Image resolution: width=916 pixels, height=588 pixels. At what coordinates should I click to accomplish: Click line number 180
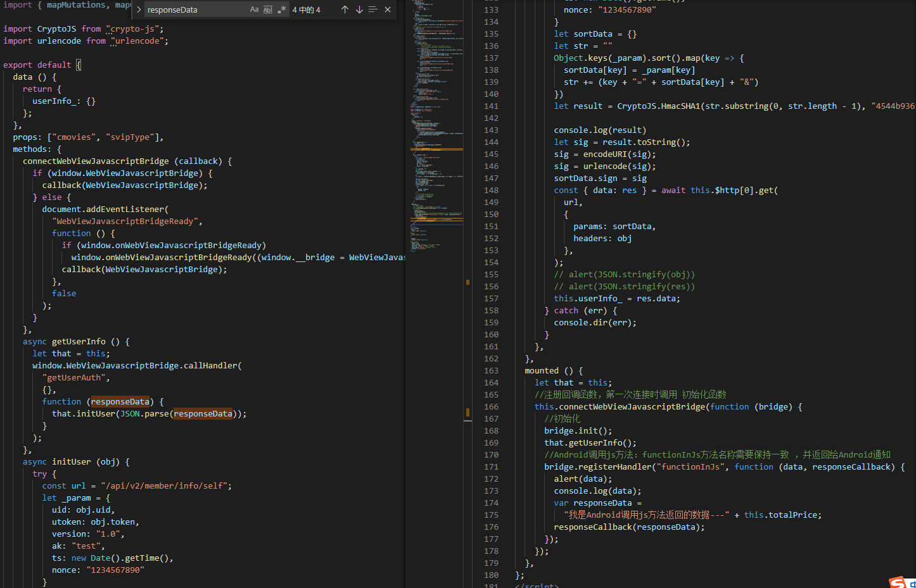click(x=491, y=575)
